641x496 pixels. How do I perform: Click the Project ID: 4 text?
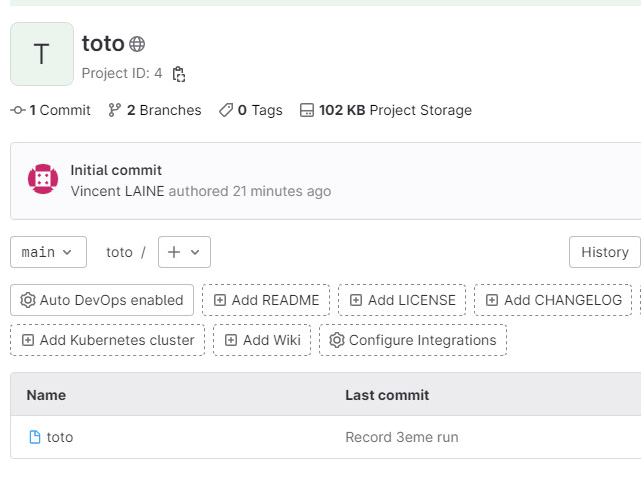click(x=122, y=73)
